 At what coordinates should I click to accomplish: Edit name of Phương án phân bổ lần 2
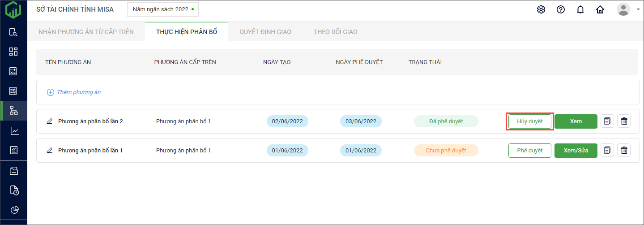(50, 121)
